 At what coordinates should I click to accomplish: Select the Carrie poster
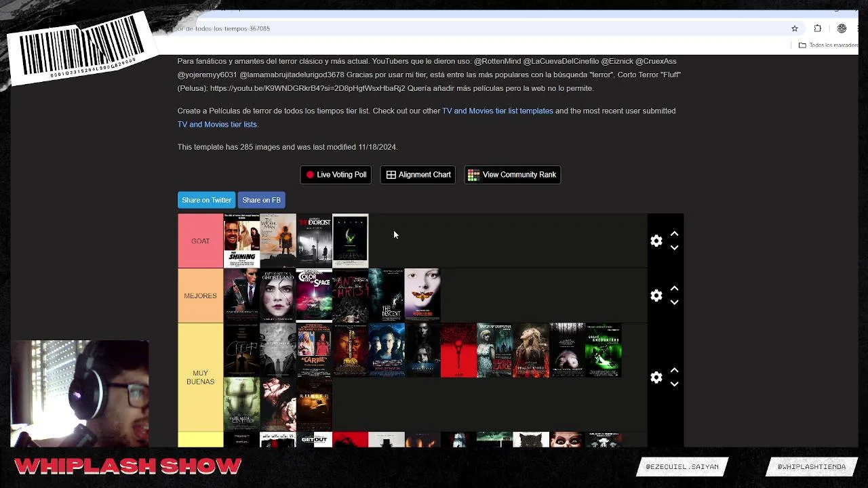point(314,350)
